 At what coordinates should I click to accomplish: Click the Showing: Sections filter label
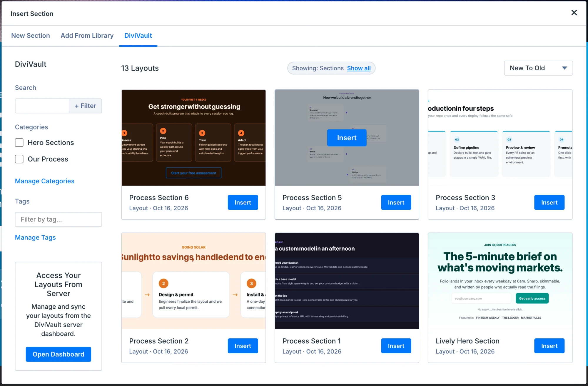click(x=318, y=68)
